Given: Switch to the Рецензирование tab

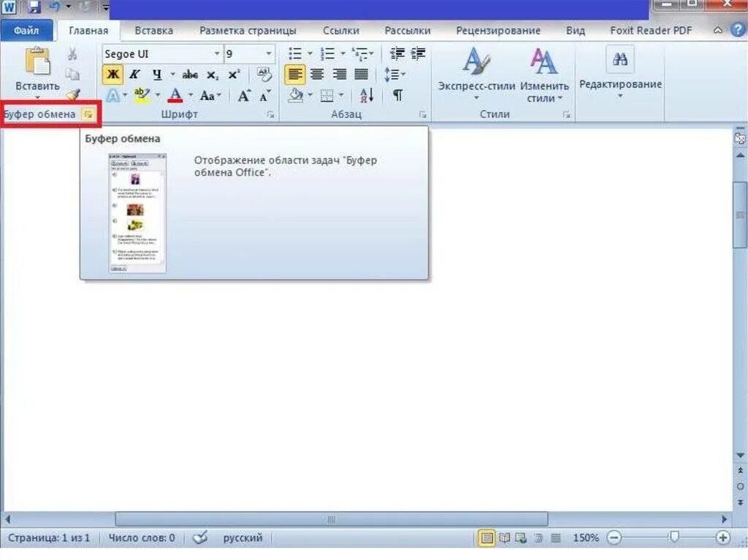Looking at the screenshot, I should pos(498,31).
